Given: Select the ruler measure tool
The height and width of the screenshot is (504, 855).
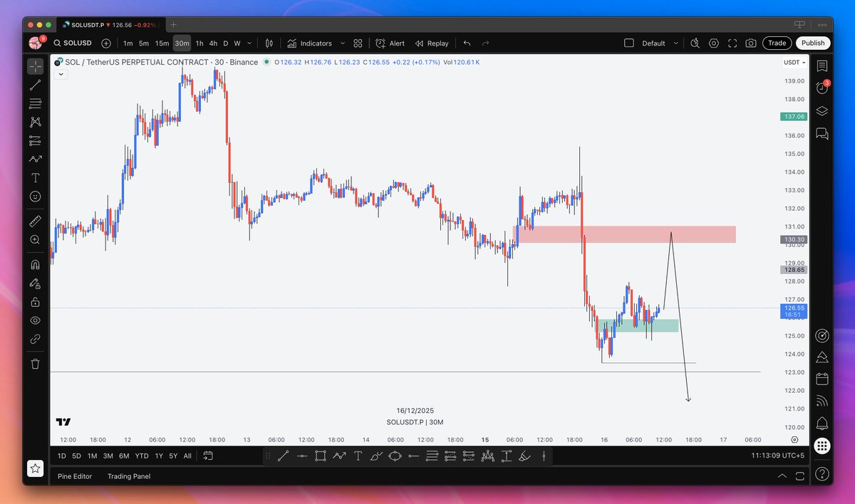Looking at the screenshot, I should coord(36,221).
